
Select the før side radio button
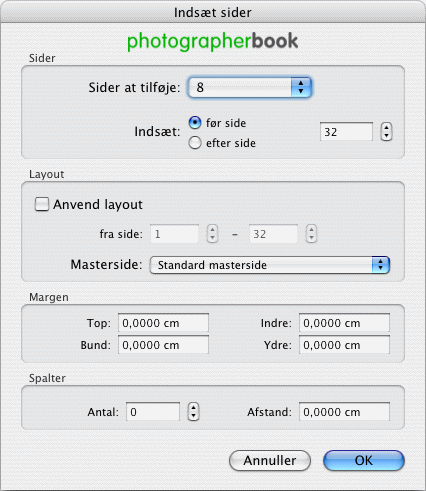(x=195, y=123)
